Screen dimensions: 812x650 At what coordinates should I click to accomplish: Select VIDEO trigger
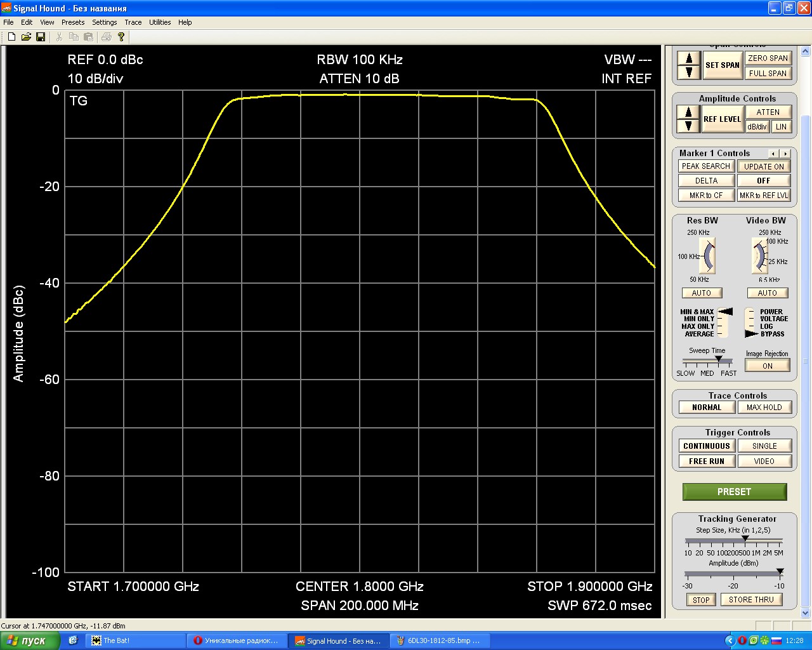764,461
